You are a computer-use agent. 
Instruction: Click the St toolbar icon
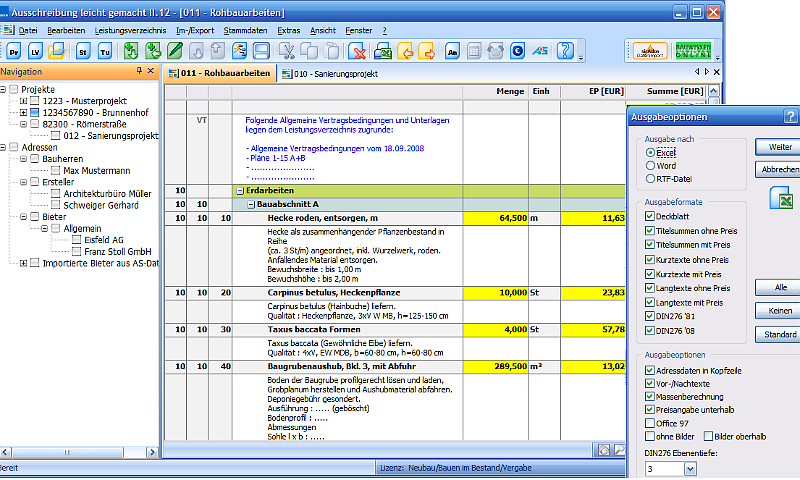point(83,52)
